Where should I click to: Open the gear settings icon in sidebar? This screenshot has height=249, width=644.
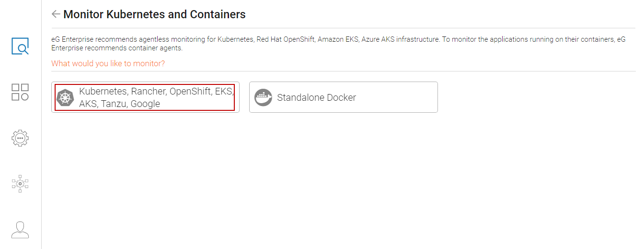[20, 138]
